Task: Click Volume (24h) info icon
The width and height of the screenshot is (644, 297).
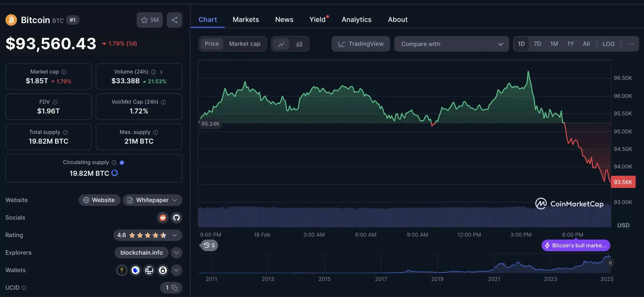Action: click(153, 72)
